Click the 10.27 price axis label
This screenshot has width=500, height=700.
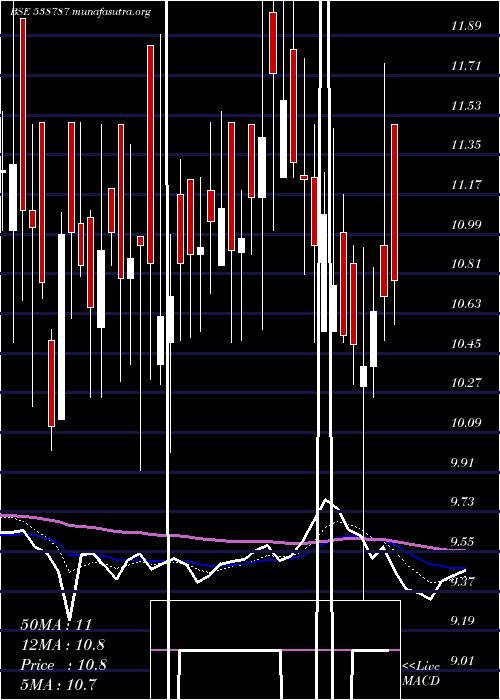(466, 383)
